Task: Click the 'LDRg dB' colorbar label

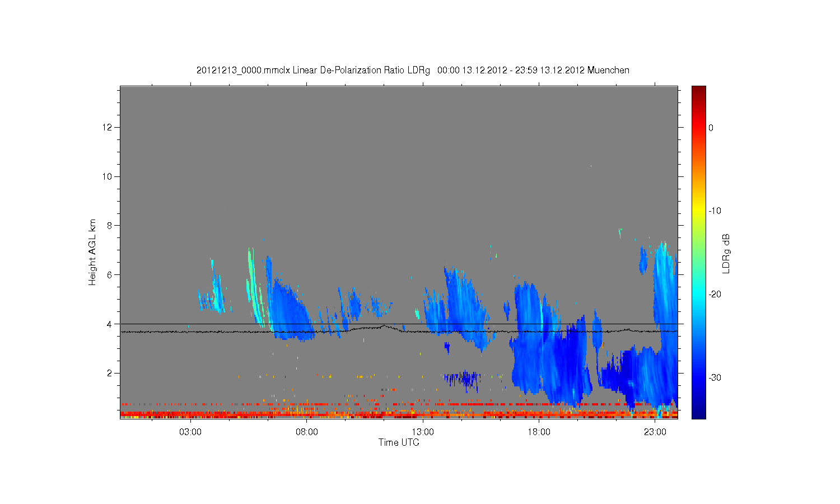Action: pyautogui.click(x=726, y=253)
